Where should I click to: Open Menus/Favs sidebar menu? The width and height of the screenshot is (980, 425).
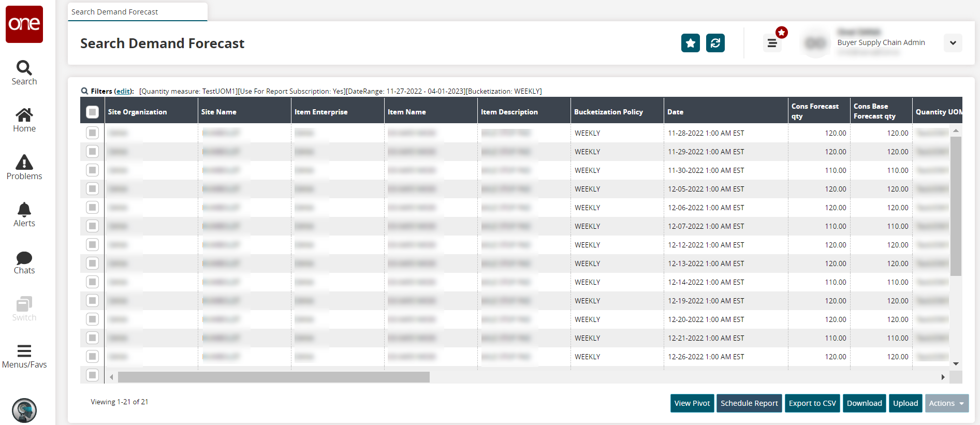[x=24, y=356]
